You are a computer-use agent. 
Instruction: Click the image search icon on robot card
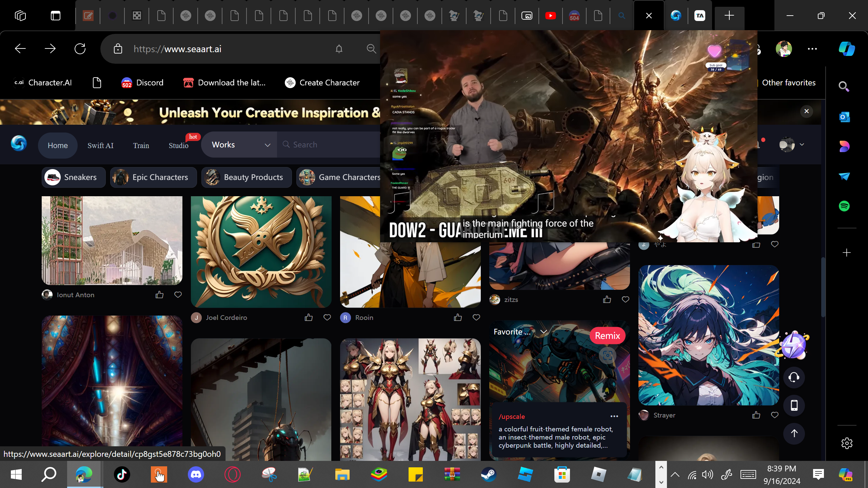[607, 355]
